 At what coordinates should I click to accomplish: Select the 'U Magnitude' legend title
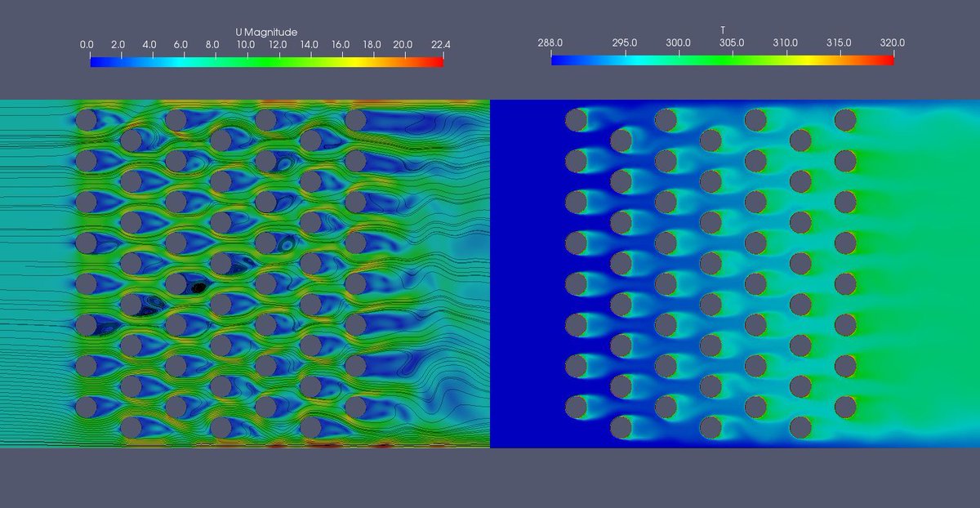click(x=266, y=33)
